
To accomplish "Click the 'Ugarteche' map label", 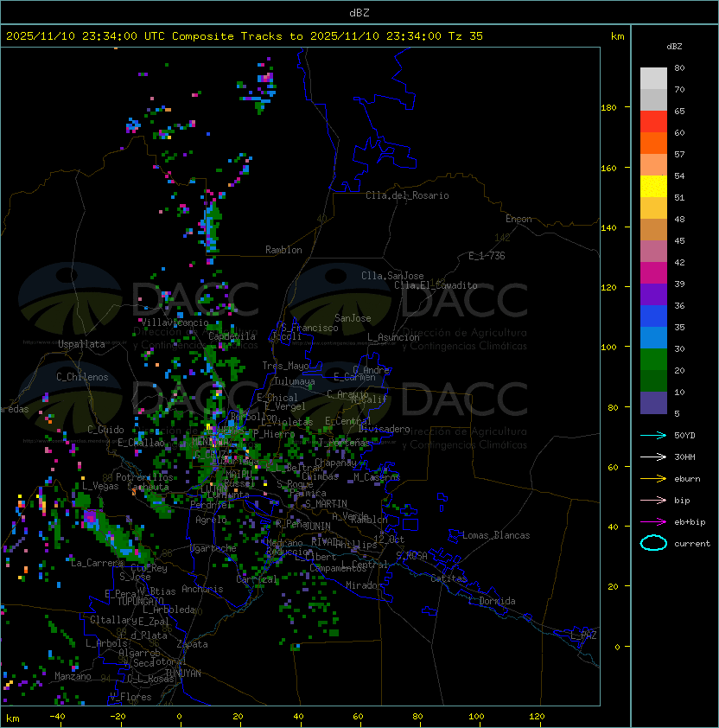I will click(213, 548).
